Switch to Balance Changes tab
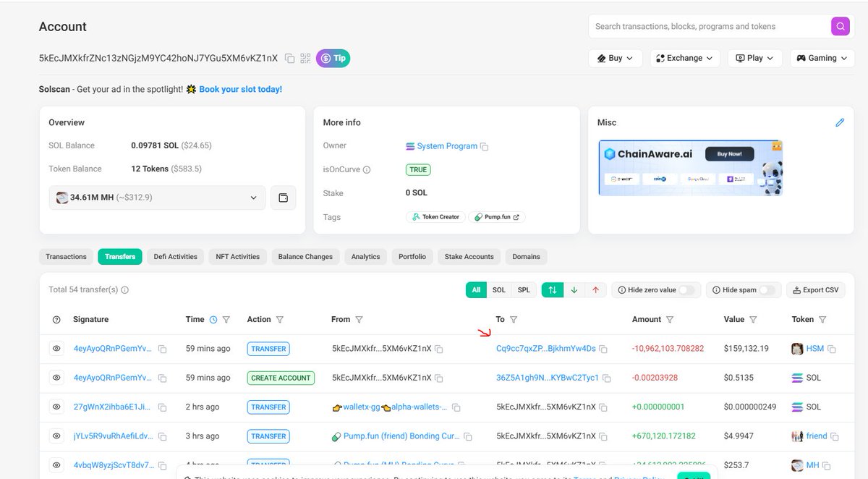 pyautogui.click(x=305, y=257)
